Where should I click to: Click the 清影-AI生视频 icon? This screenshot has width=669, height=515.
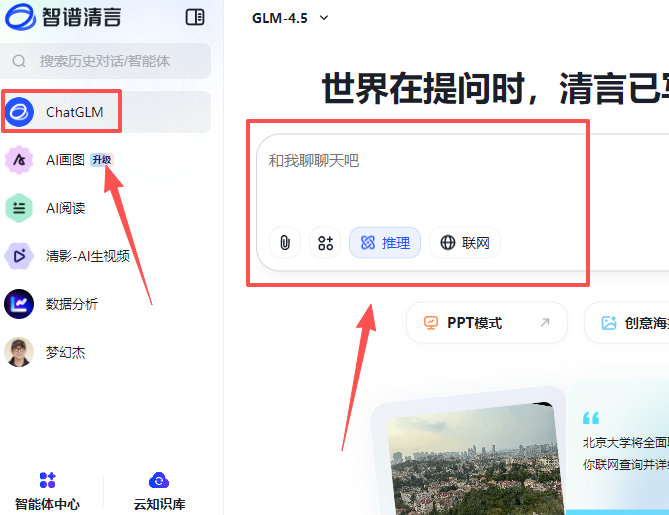[20, 256]
